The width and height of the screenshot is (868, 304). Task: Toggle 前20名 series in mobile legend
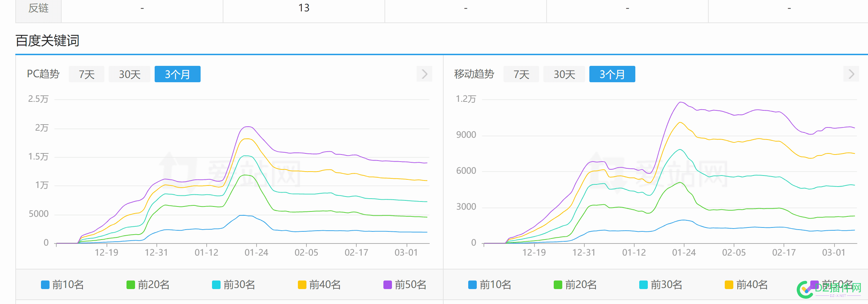(575, 285)
